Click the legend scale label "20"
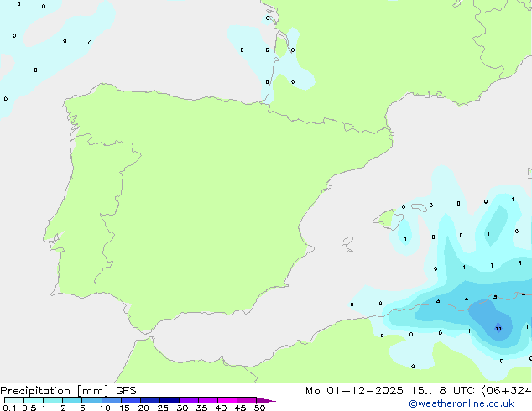The height and width of the screenshot is (411, 532). coord(143,408)
